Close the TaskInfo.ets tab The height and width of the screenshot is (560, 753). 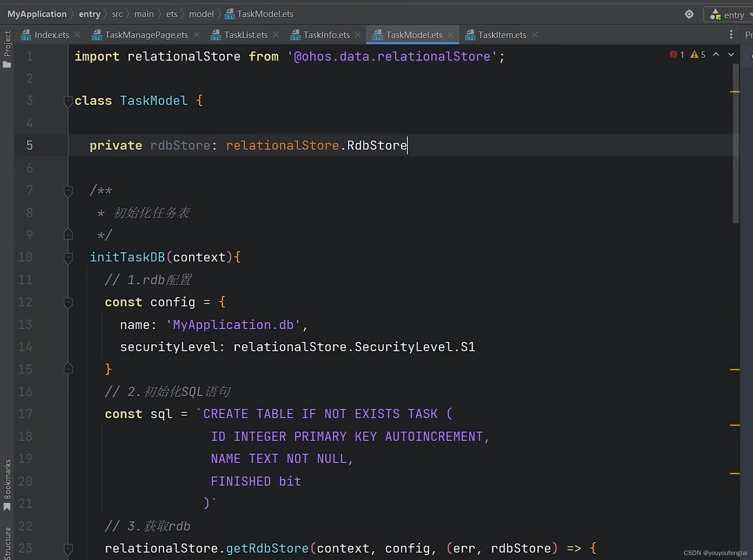point(358,35)
